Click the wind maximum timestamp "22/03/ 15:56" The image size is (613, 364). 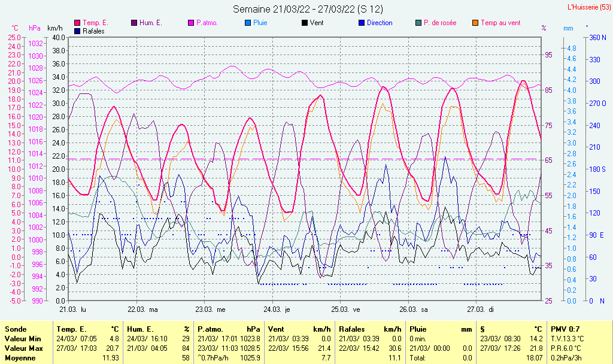coord(289,348)
